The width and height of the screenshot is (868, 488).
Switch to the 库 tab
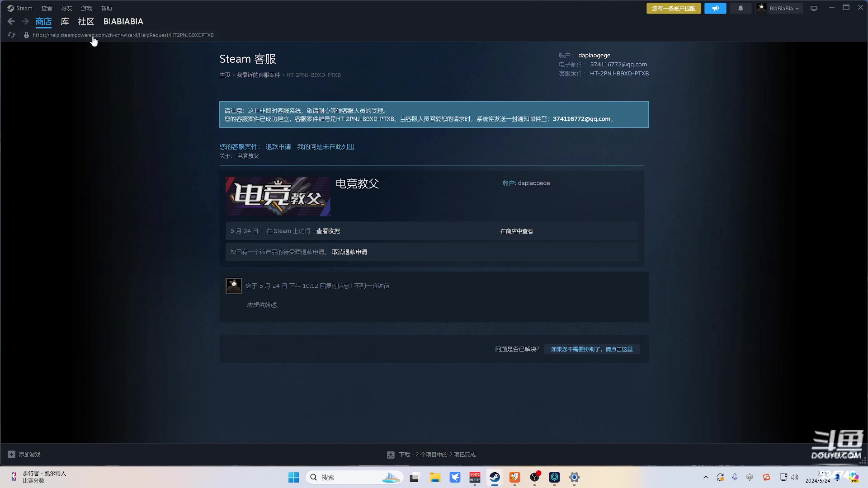coord(65,21)
